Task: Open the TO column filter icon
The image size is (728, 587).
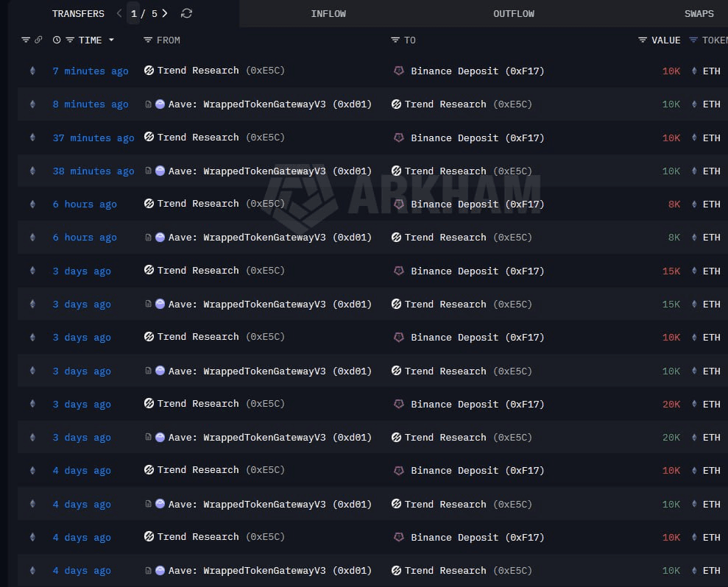Action: 395,40
